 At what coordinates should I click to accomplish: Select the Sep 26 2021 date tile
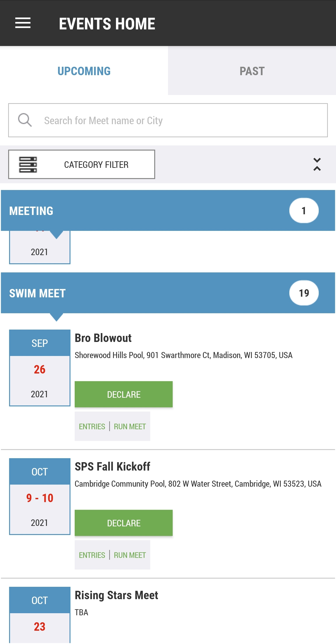[39, 368]
